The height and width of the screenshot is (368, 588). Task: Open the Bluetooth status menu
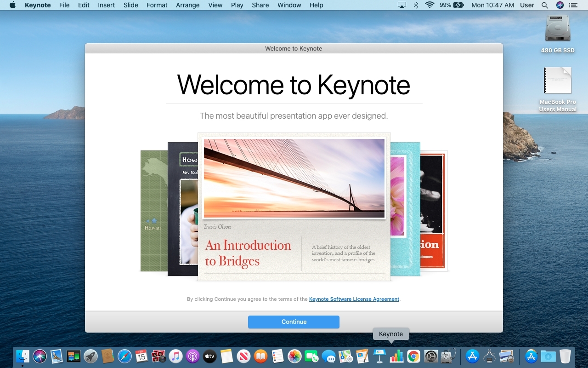coord(416,5)
